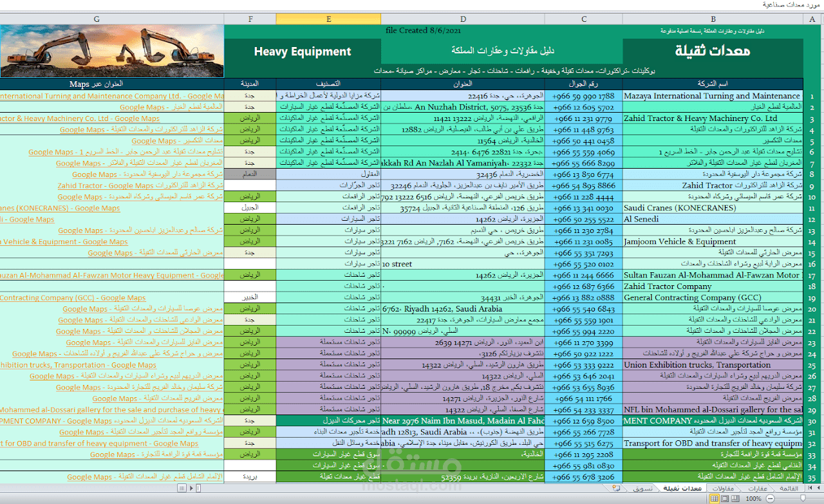Select the 10 street address cell

point(463,265)
